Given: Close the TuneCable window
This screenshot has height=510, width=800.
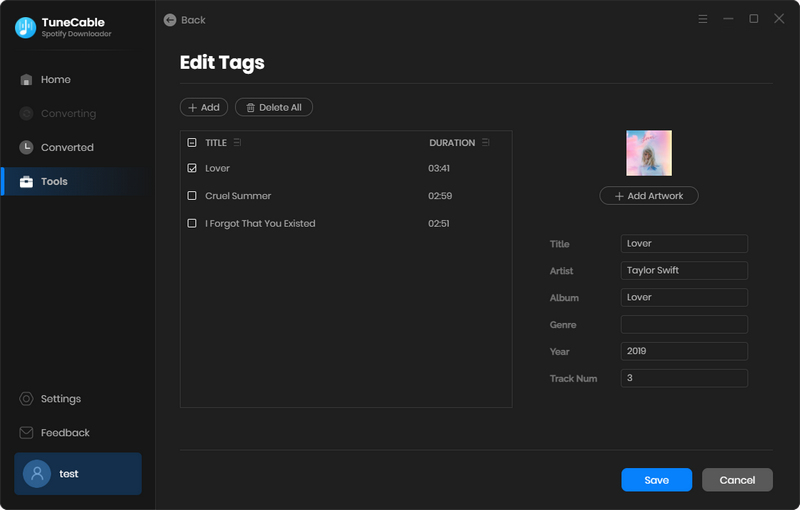Looking at the screenshot, I should pos(779,19).
